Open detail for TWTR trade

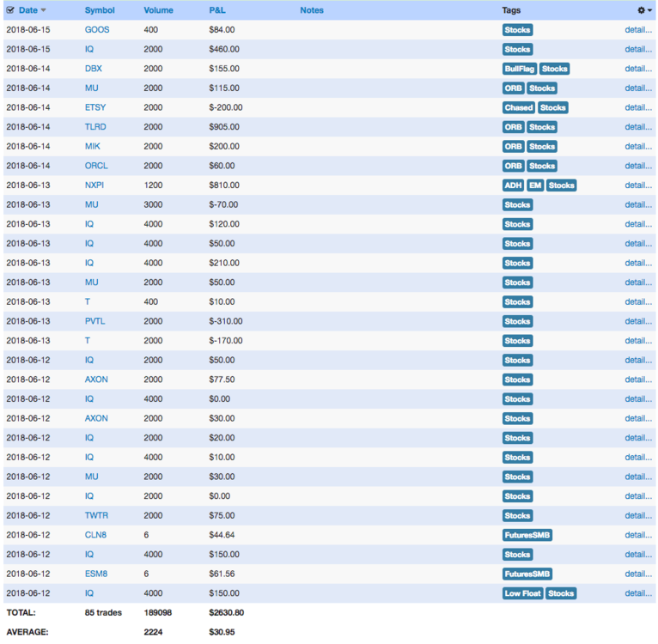[638, 515]
